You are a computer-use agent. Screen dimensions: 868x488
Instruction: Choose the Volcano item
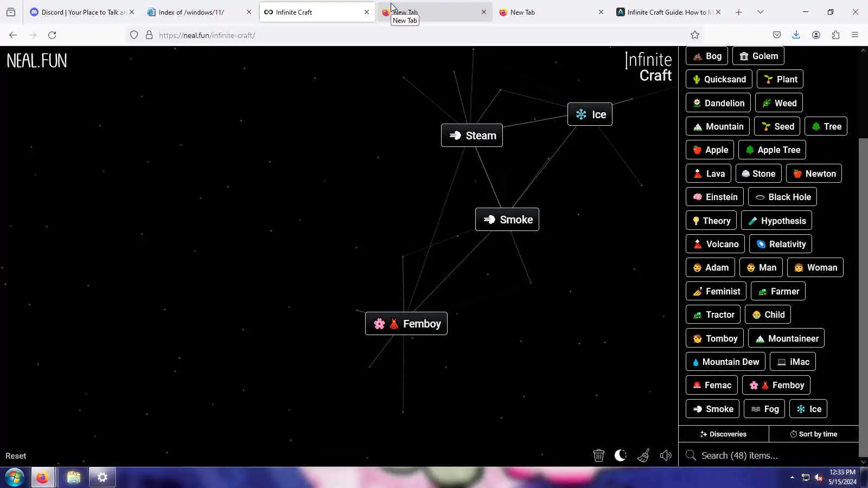(715, 244)
